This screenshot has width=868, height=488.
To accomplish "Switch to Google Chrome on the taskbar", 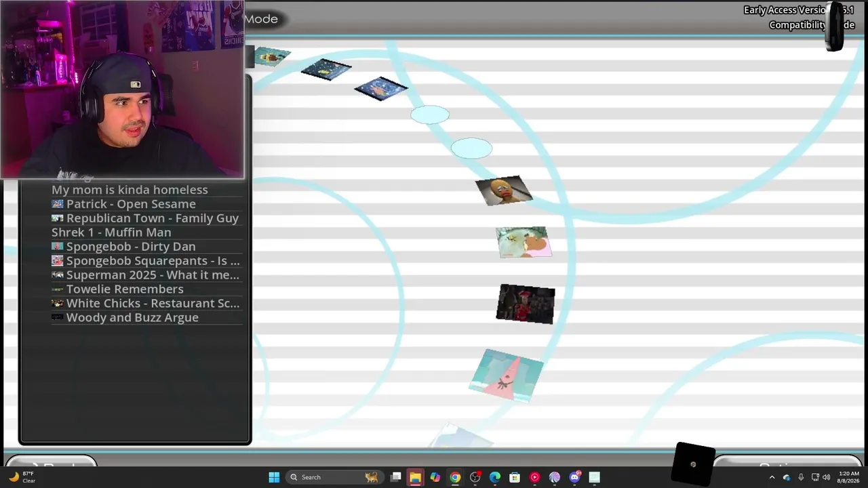I will (x=455, y=477).
